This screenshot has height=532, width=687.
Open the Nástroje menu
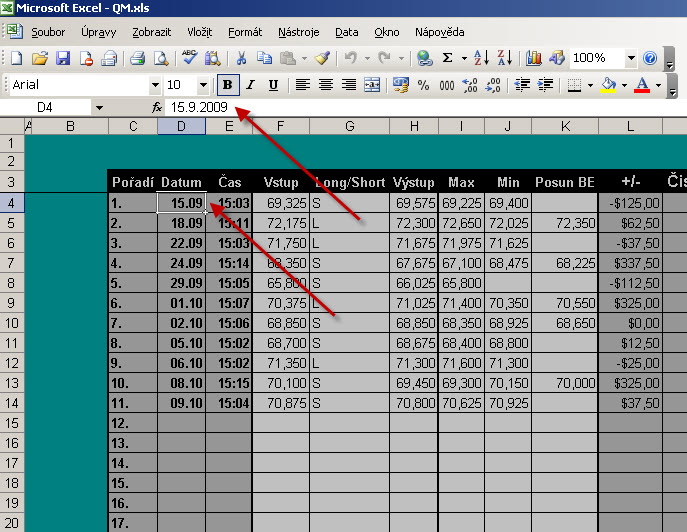pyautogui.click(x=298, y=32)
